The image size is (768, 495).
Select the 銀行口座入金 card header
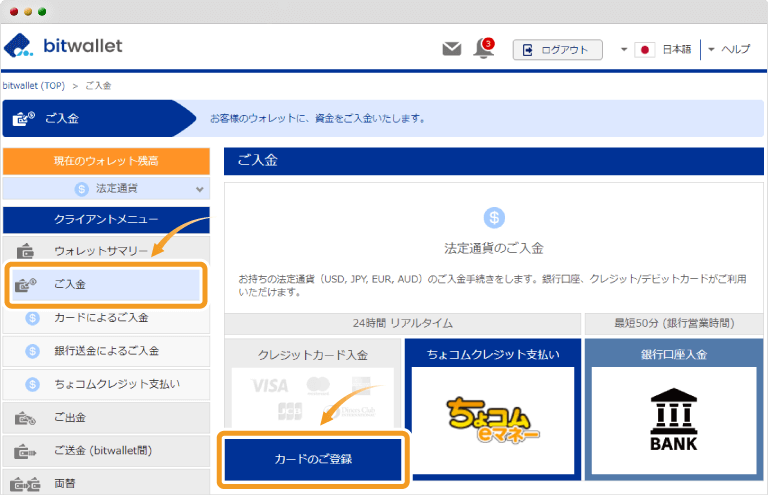pos(674,354)
